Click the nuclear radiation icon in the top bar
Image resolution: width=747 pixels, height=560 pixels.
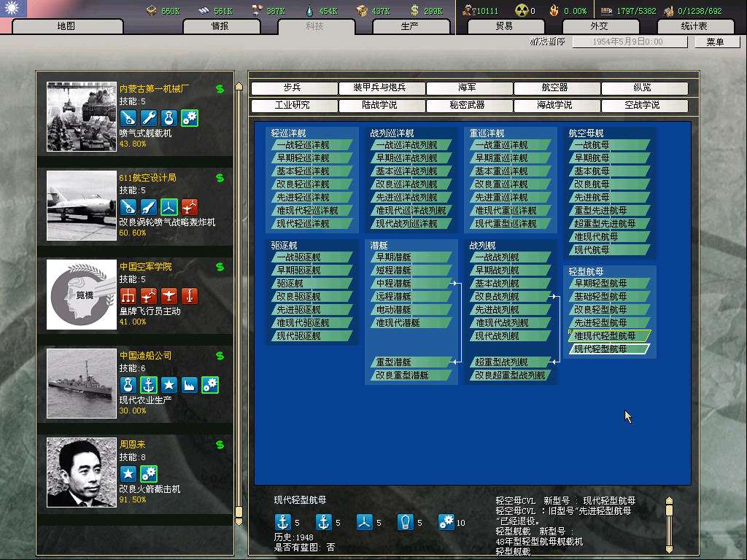(522, 10)
